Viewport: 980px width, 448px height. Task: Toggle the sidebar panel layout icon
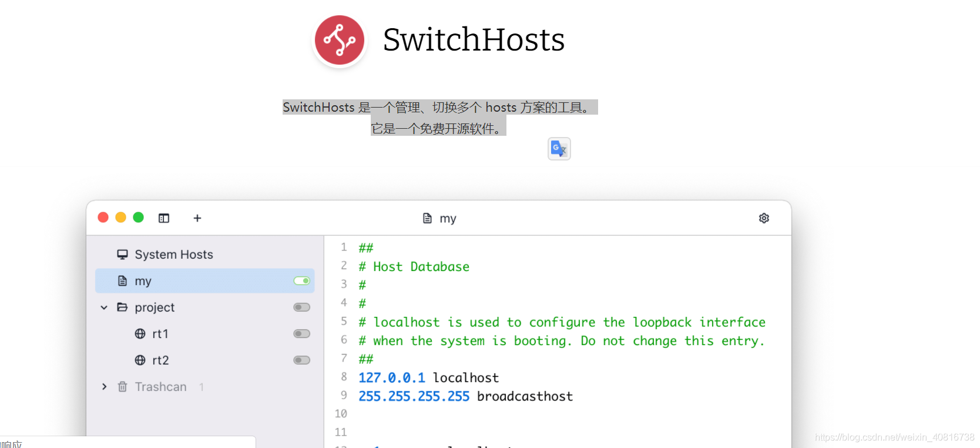[164, 218]
